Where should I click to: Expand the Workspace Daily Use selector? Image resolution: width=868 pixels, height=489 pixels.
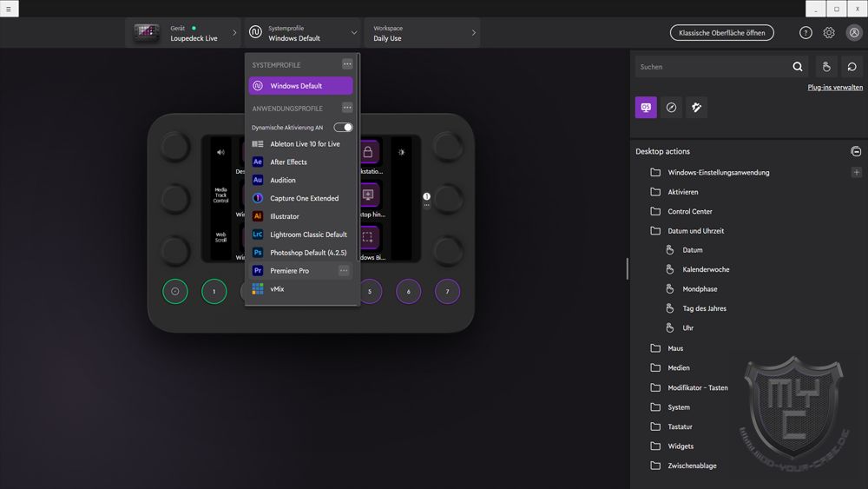422,33
